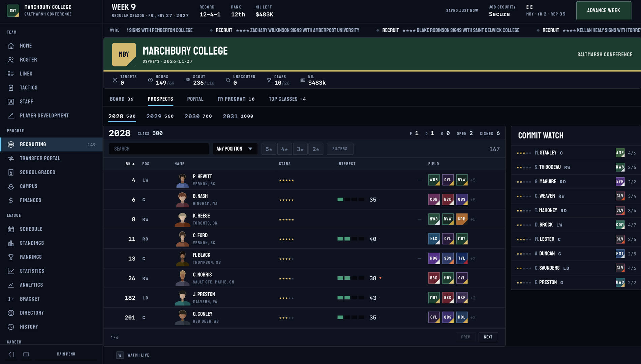Click the prospect Search field

click(x=159, y=149)
